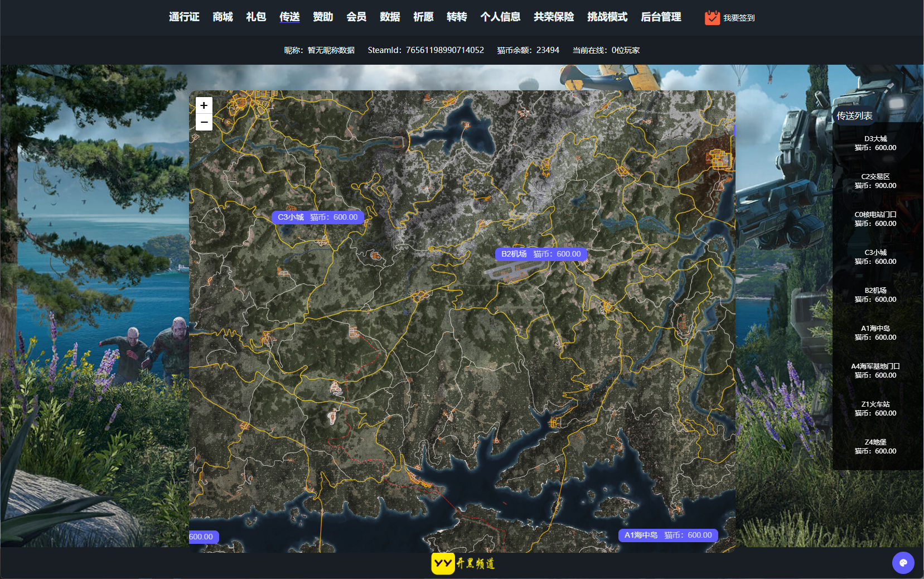924x579 pixels.
Task: Select the C3小城 map marker
Action: coord(318,218)
